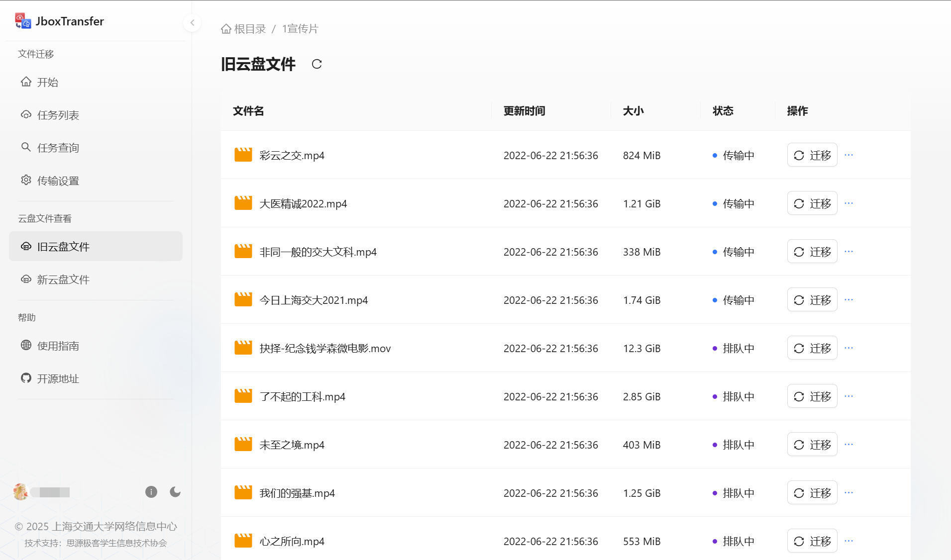Navigate to 根目录 in the breadcrumb

pyautogui.click(x=243, y=29)
